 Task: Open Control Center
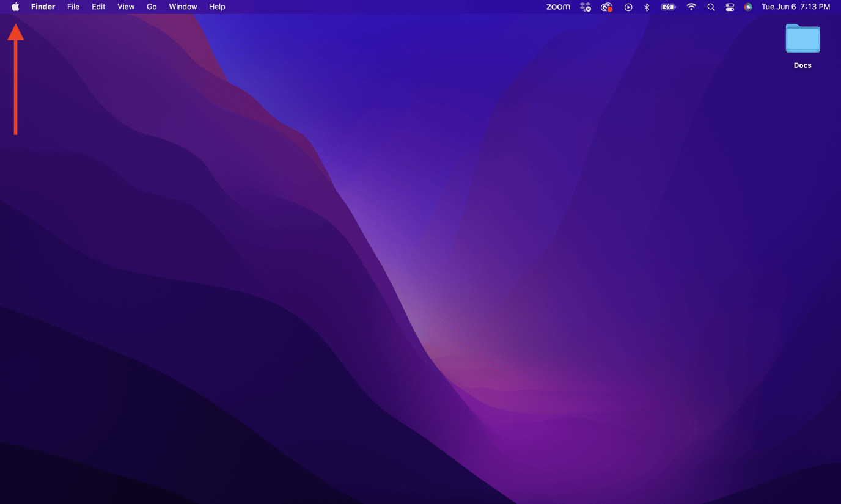(x=729, y=7)
